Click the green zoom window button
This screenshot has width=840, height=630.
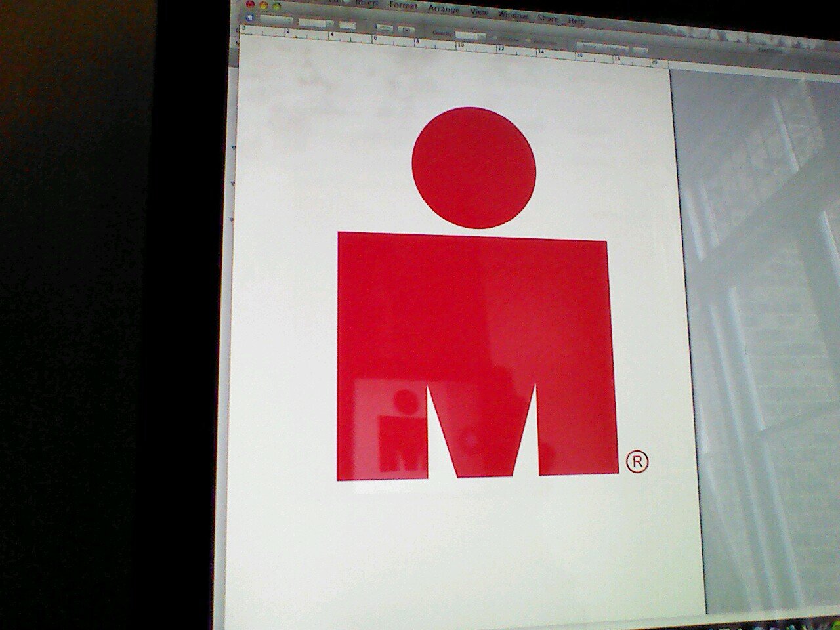coord(276,6)
